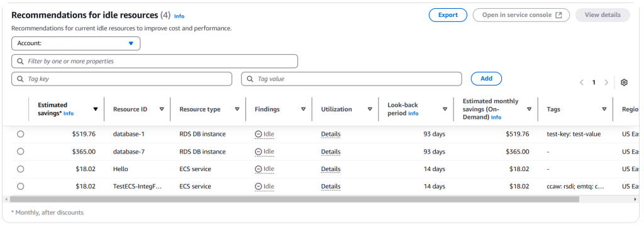Sort by Estimated monthly savings On-Demand column
The height and width of the screenshot is (227, 644).
point(529,109)
